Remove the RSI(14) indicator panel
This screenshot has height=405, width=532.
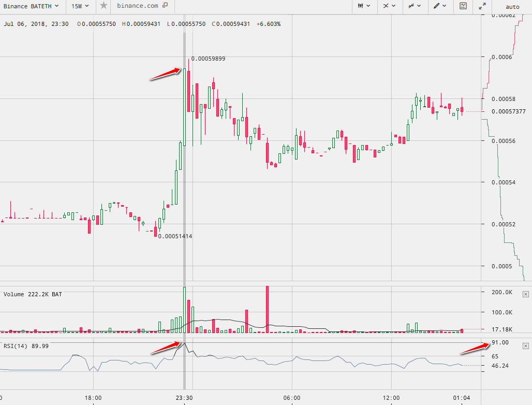526,345
